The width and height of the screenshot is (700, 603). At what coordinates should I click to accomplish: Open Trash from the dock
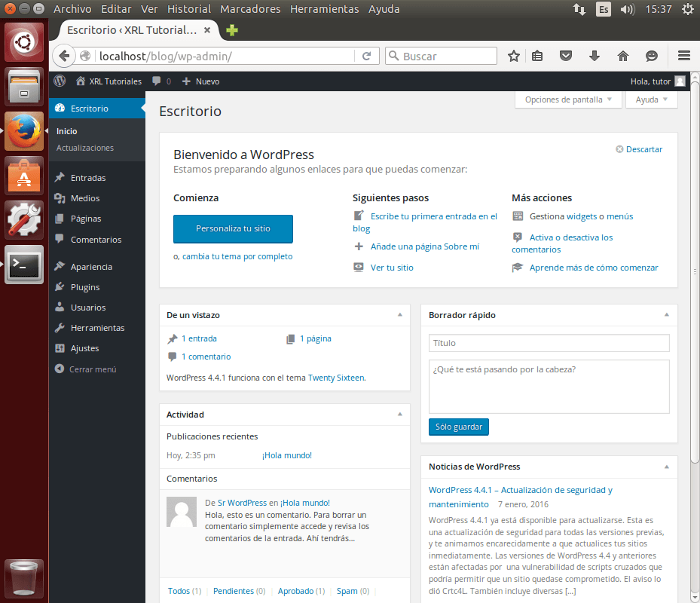tap(24, 579)
